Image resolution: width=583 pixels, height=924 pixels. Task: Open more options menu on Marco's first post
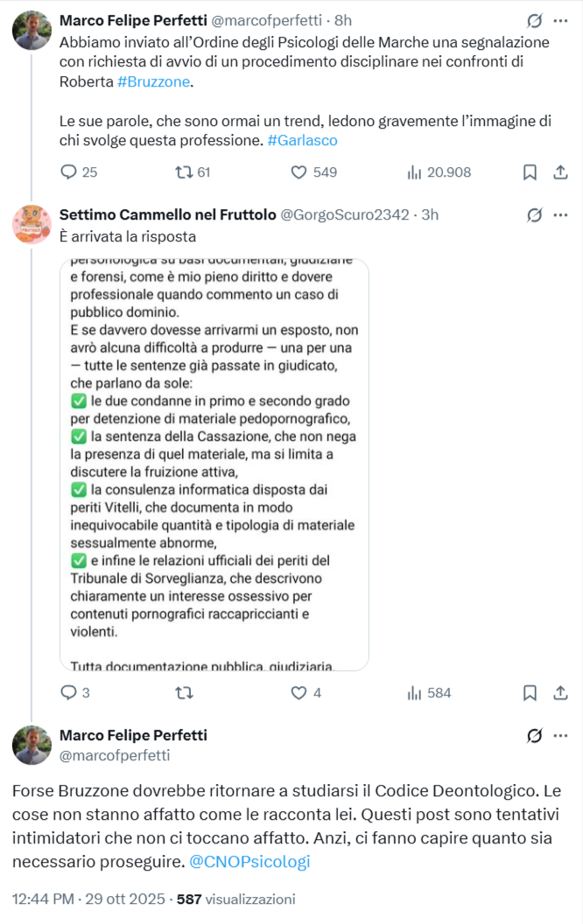pyautogui.click(x=561, y=19)
